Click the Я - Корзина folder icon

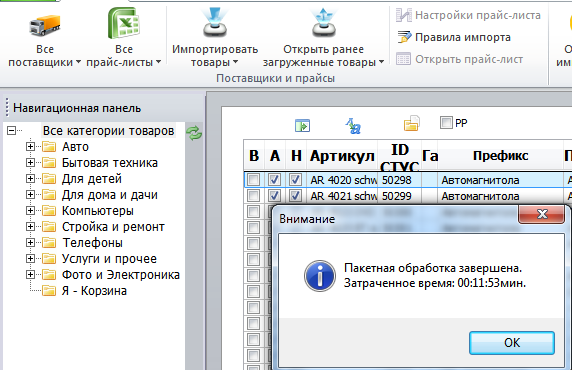[x=49, y=291]
